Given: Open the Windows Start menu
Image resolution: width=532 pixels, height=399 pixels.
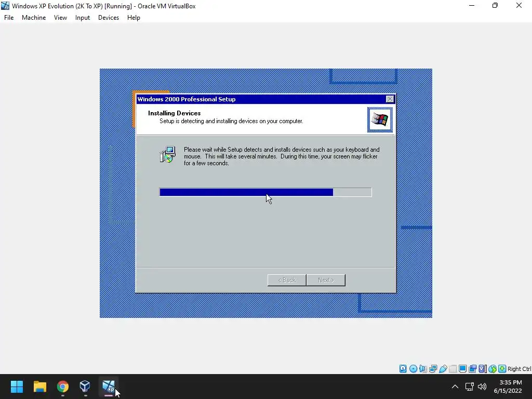Looking at the screenshot, I should click(17, 387).
